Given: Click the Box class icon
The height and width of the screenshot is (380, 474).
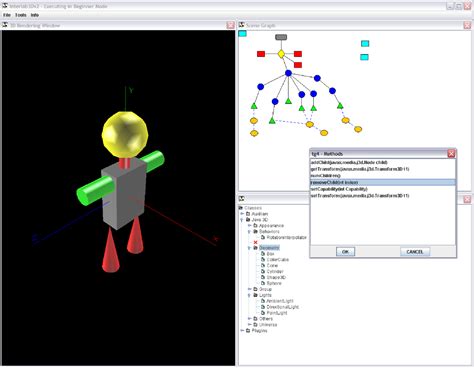Looking at the screenshot, I should click(x=263, y=254).
